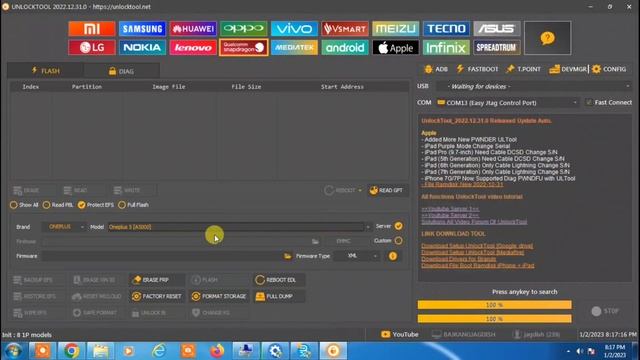This screenshot has width=640, height=360.
Task: Open the Apple brand section
Action: click(x=396, y=47)
